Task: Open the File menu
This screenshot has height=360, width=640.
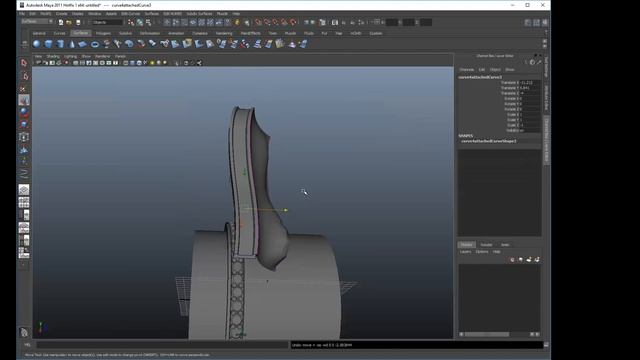Action: (22, 13)
